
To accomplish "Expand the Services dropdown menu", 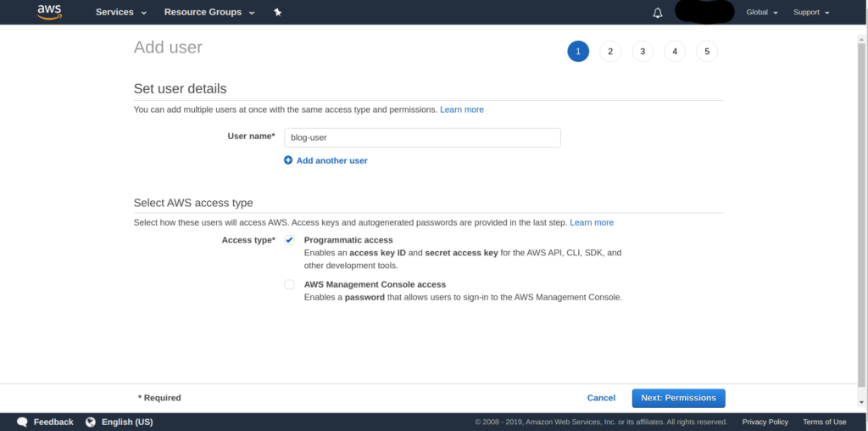I will [121, 13].
